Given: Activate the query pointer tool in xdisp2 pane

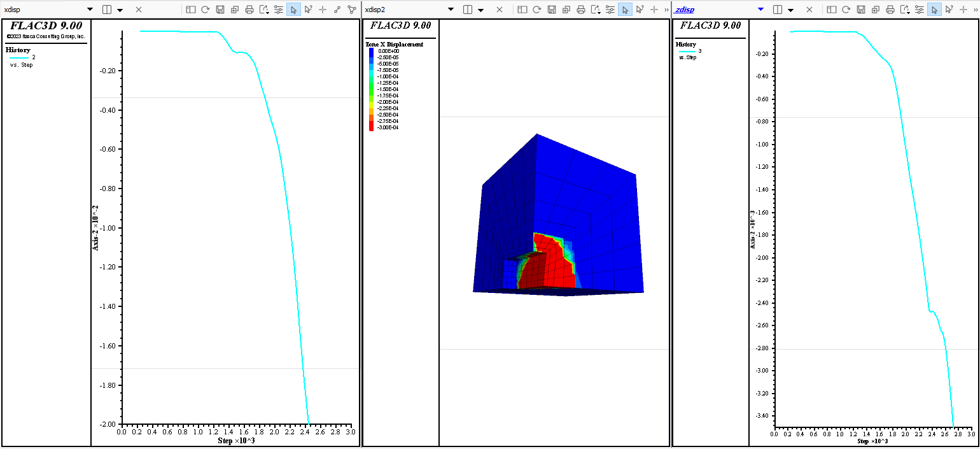Looking at the screenshot, I should (x=640, y=10).
